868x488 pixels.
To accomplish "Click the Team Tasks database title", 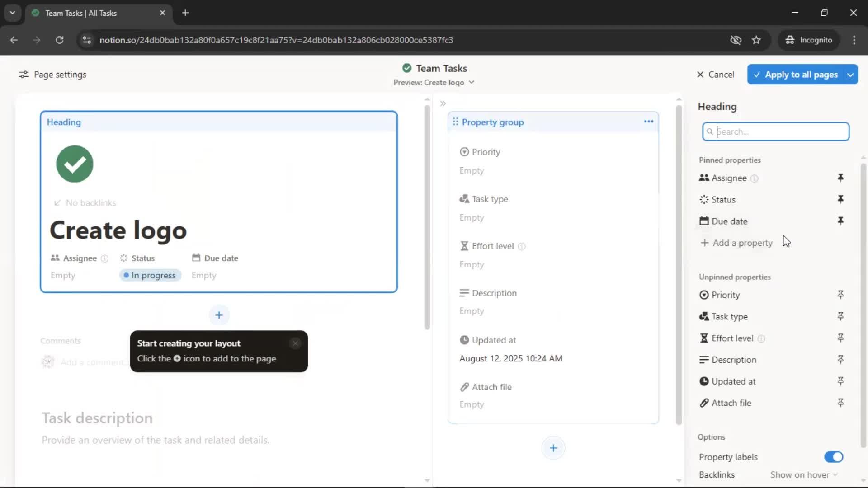I will [441, 68].
